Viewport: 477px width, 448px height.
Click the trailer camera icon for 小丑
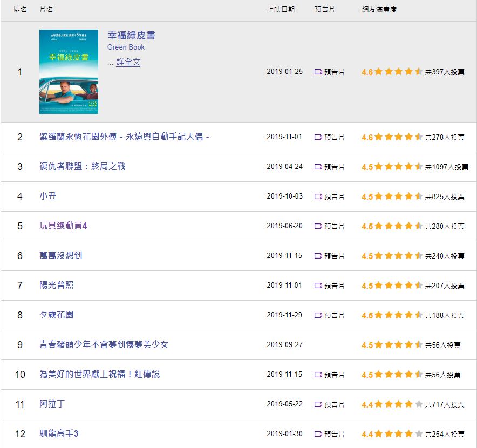coord(318,196)
